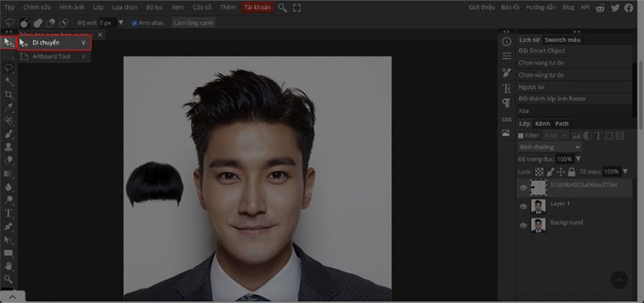Viewport: 644px width, 303px height.
Task: Hide the 515b9b4025a066acf756t layer
Action: coord(523,188)
